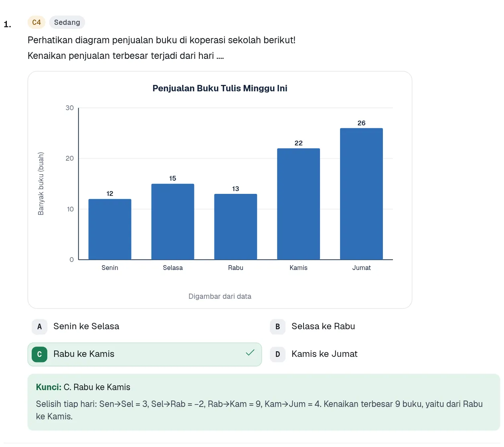This screenshot has height=447, width=504.
Task: Click the Banyak buku (buah) axis label
Action: pos(41,183)
